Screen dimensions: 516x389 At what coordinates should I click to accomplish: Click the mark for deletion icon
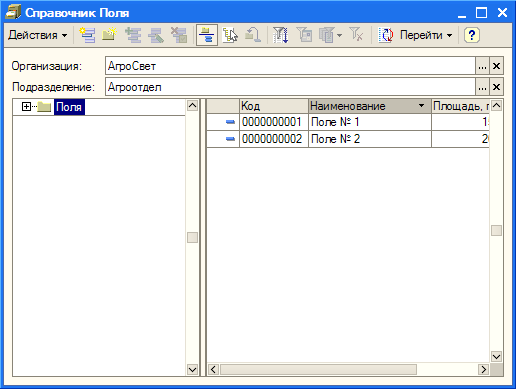click(x=179, y=35)
